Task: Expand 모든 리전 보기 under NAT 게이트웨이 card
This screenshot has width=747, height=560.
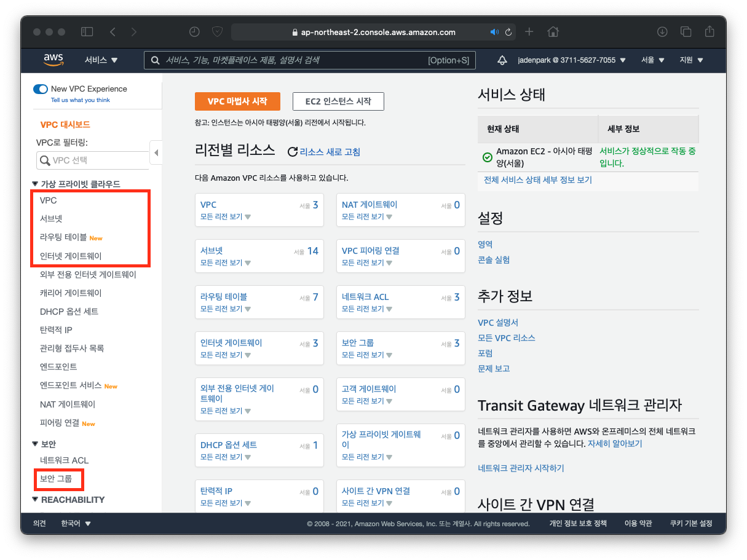Action: point(367,216)
